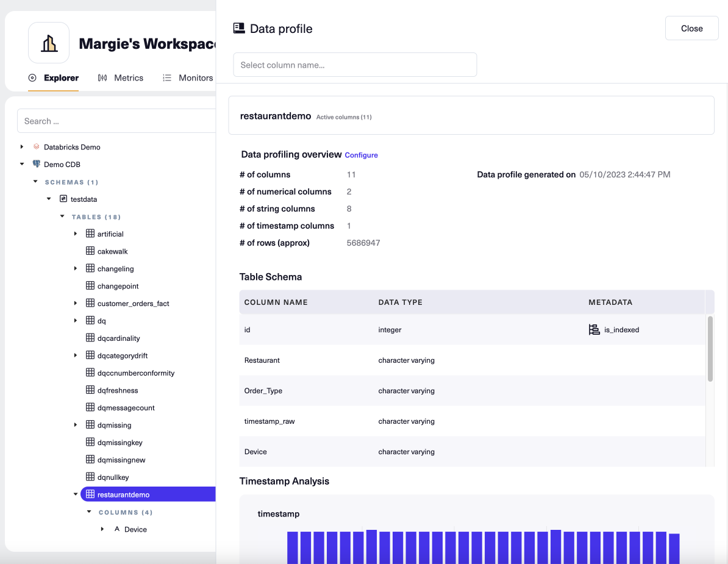Open the data profiling Configure link
The height and width of the screenshot is (564, 728).
coord(361,155)
